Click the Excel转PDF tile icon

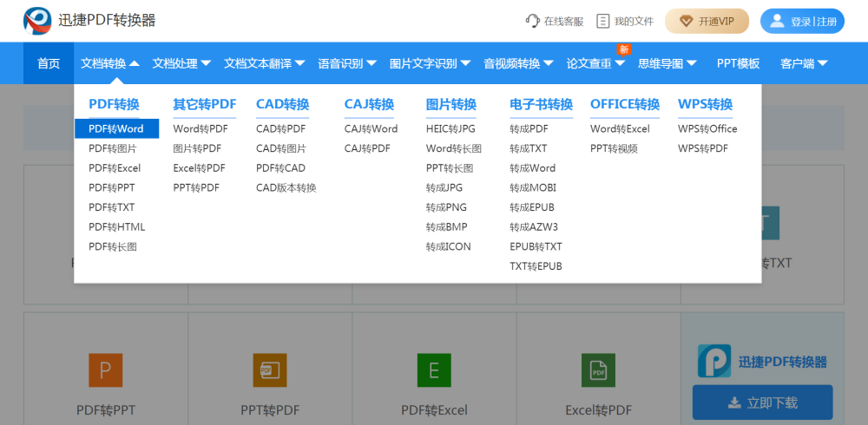598,369
